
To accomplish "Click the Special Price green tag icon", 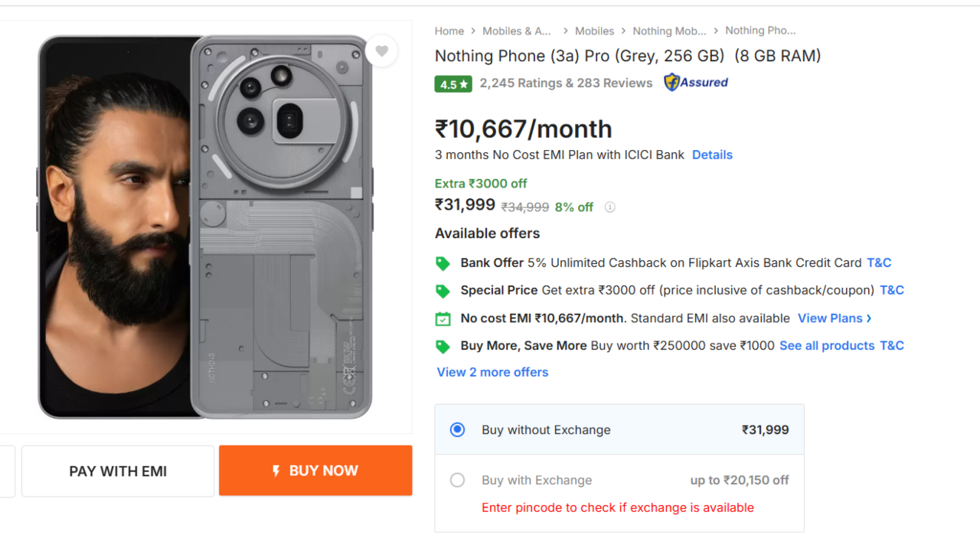I will coord(443,291).
